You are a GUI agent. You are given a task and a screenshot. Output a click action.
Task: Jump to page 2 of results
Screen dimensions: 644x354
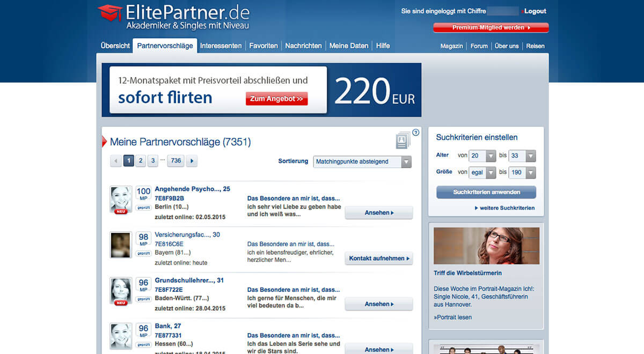[x=141, y=160]
